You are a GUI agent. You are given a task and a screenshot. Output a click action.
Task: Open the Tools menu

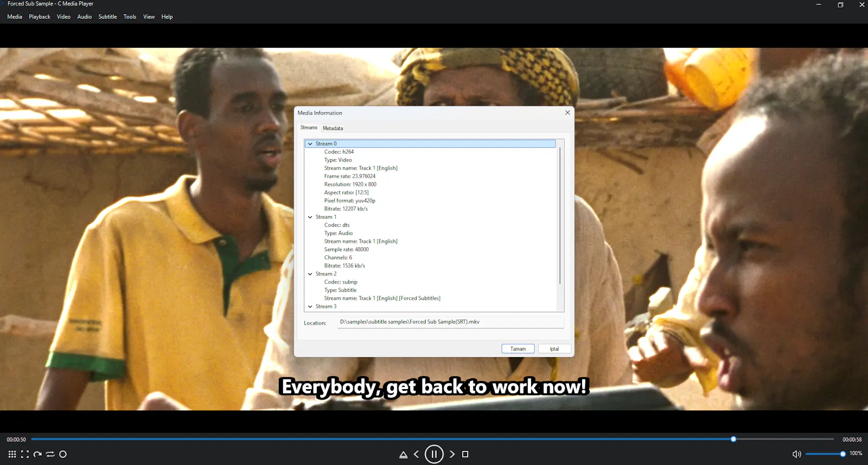130,17
